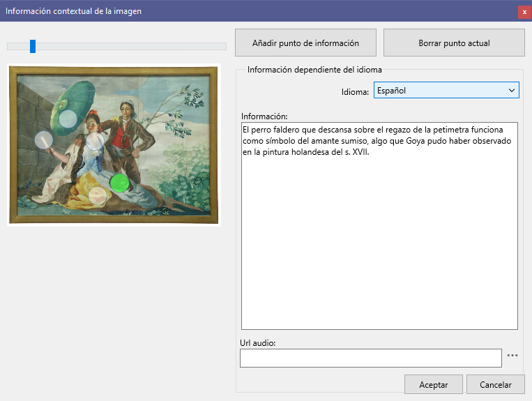Dismiss dialog with the Cancelar button

(x=495, y=385)
